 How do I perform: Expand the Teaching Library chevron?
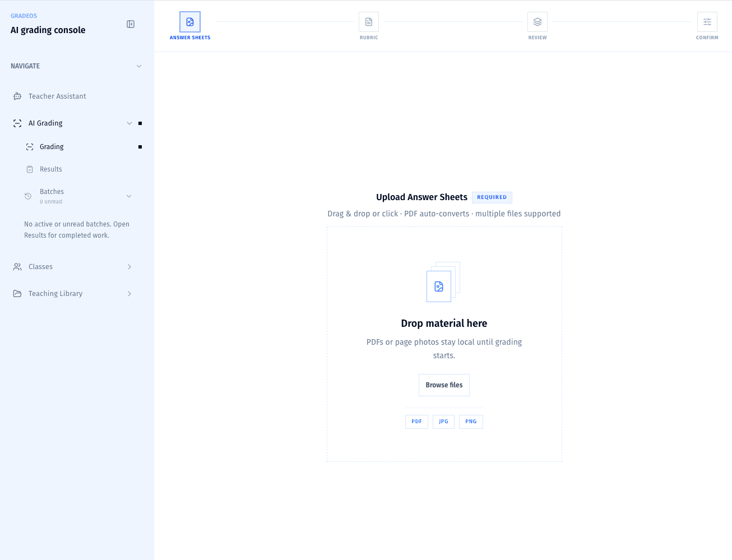pyautogui.click(x=129, y=294)
